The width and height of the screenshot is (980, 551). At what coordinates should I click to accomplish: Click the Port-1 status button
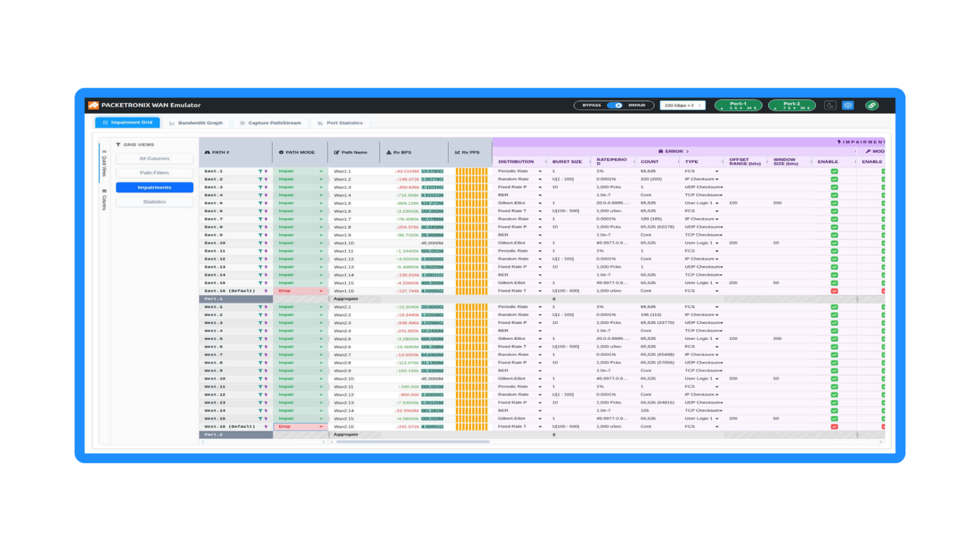coord(738,105)
